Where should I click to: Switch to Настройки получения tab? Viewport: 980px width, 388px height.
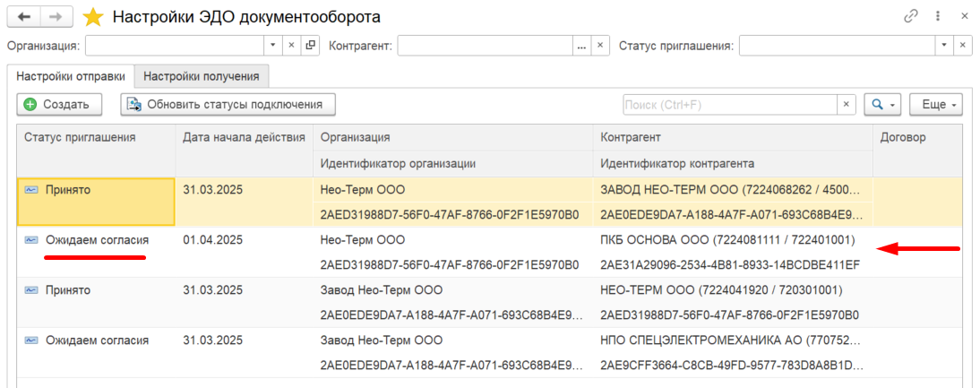click(202, 76)
